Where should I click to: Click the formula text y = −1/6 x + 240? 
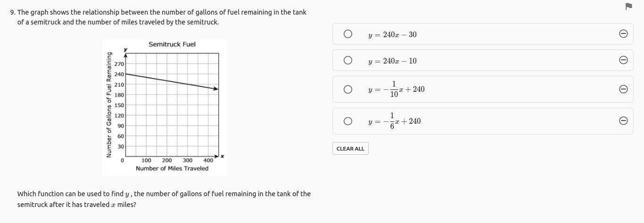(x=394, y=121)
